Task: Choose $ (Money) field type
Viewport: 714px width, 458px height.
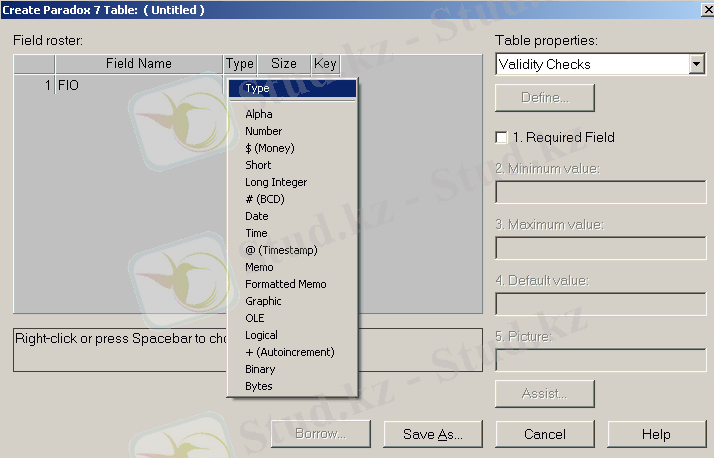Action: point(292,148)
